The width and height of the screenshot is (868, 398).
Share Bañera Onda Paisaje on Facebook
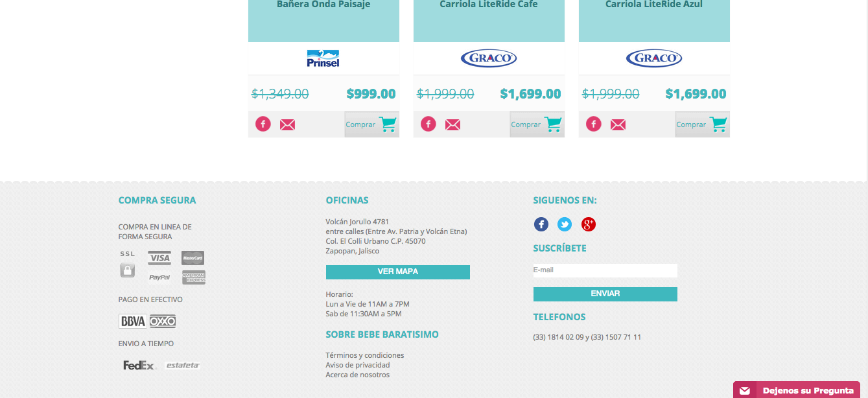click(263, 124)
